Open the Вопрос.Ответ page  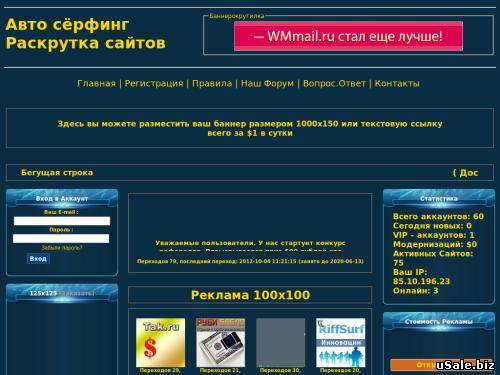[334, 83]
